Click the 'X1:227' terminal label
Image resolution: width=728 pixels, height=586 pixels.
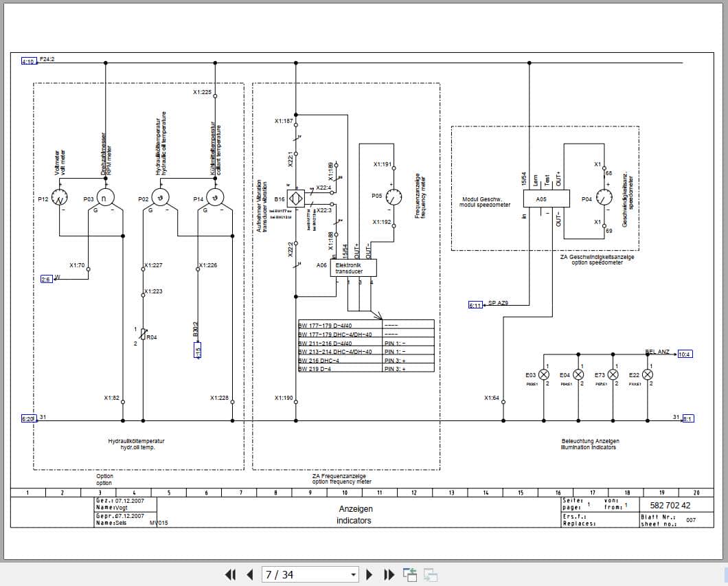coord(153,265)
